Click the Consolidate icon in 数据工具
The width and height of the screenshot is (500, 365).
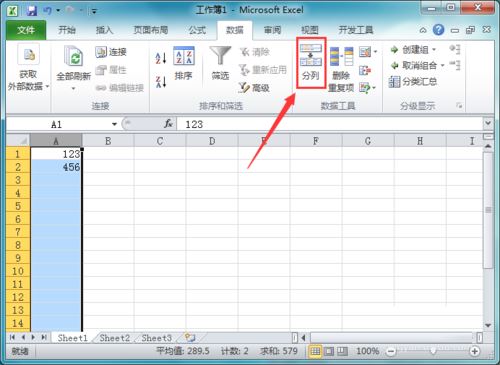[x=365, y=70]
